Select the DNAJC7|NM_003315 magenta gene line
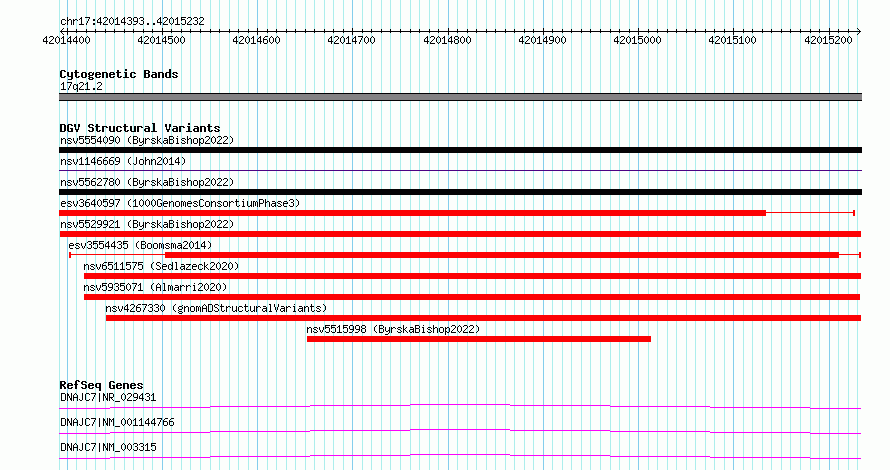Viewport: 890px width, 470px height. (460, 456)
